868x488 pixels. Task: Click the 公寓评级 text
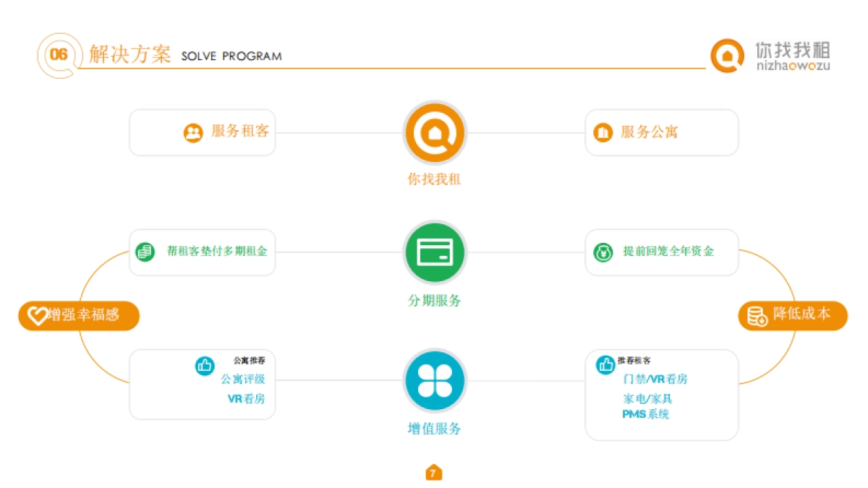[x=243, y=380]
